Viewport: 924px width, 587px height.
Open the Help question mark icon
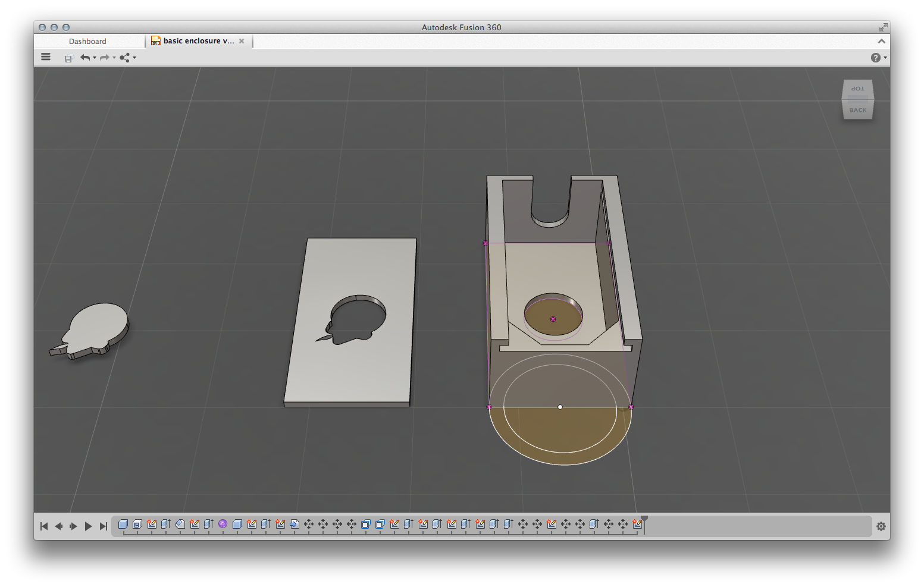[875, 58]
